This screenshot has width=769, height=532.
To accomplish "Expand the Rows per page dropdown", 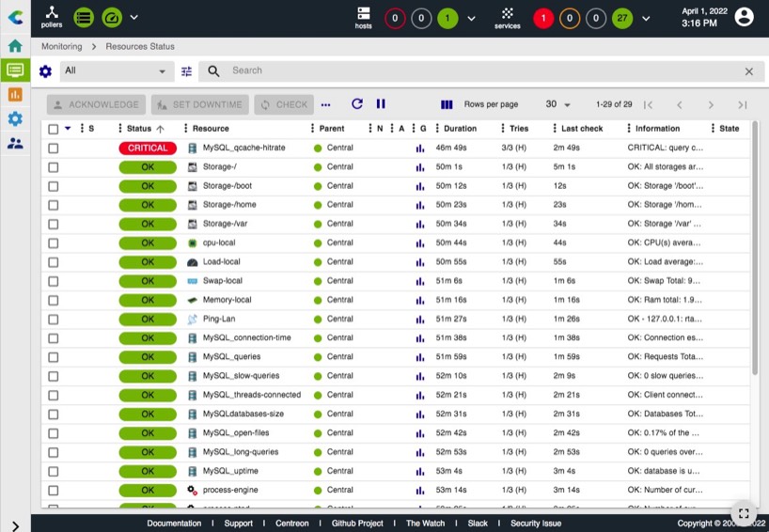I will [557, 104].
